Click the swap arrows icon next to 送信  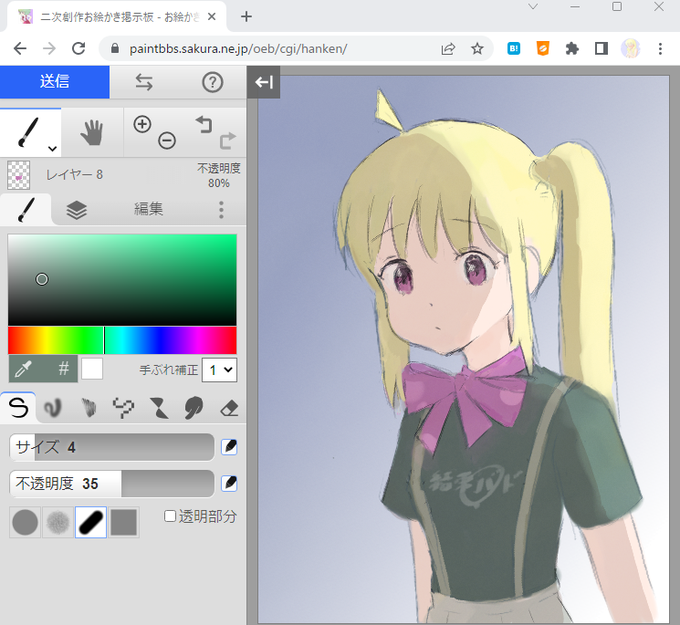[x=144, y=82]
